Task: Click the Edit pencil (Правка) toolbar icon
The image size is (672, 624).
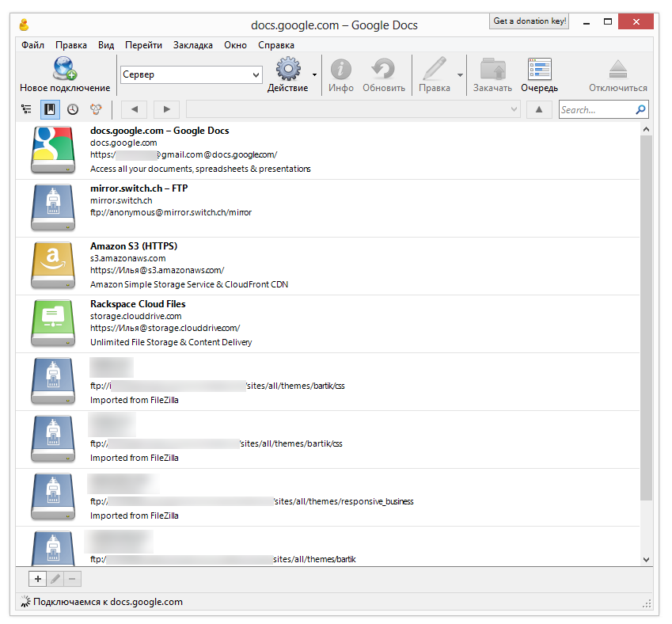Action: pyautogui.click(x=434, y=69)
